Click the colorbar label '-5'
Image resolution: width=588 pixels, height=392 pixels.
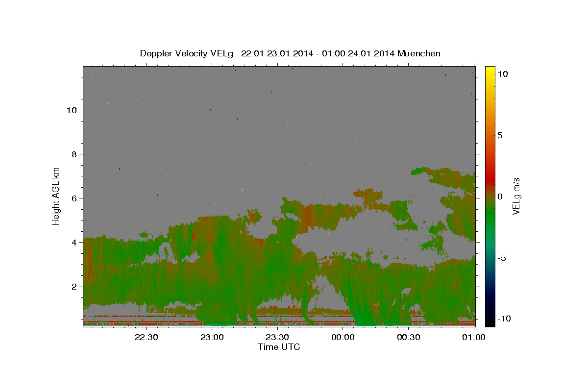pos(501,258)
